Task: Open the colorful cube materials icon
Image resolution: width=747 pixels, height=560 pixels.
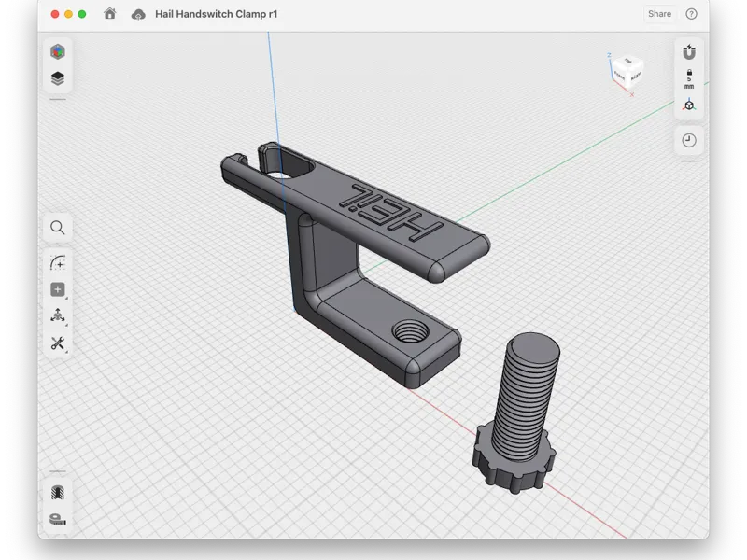Action: click(x=58, y=51)
